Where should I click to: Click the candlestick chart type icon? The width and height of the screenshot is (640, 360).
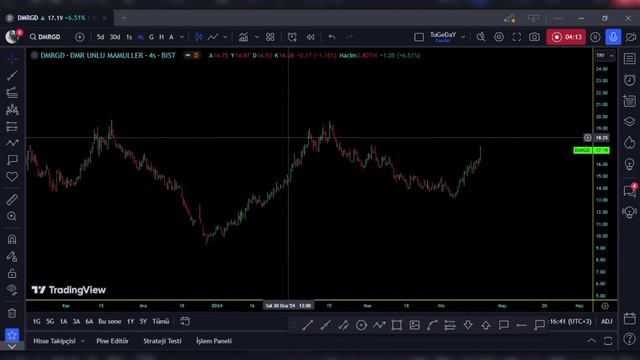coord(199,37)
